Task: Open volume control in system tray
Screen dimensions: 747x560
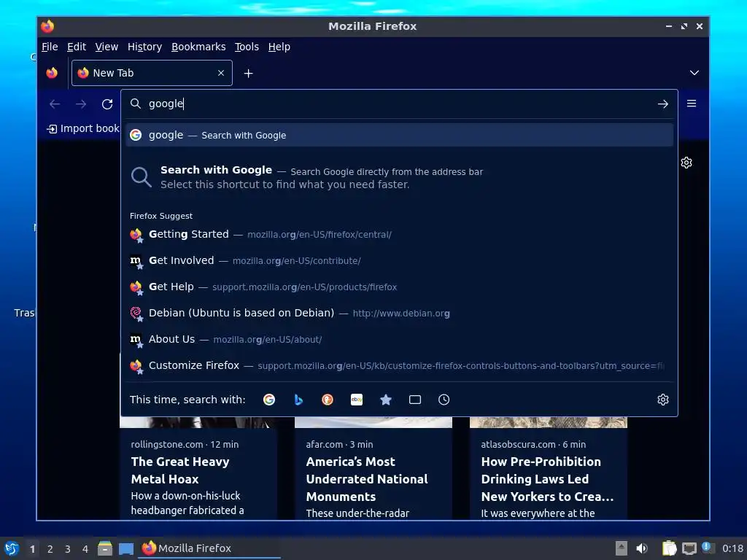Action: [642, 548]
